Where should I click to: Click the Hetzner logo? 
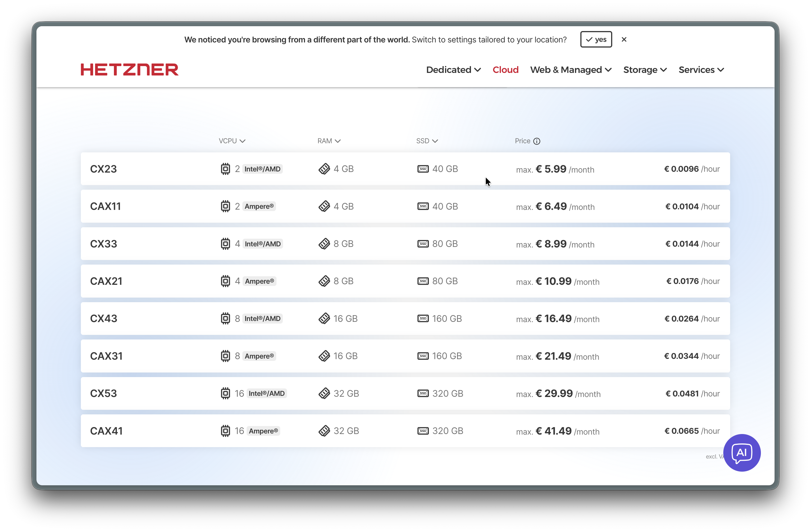130,69
